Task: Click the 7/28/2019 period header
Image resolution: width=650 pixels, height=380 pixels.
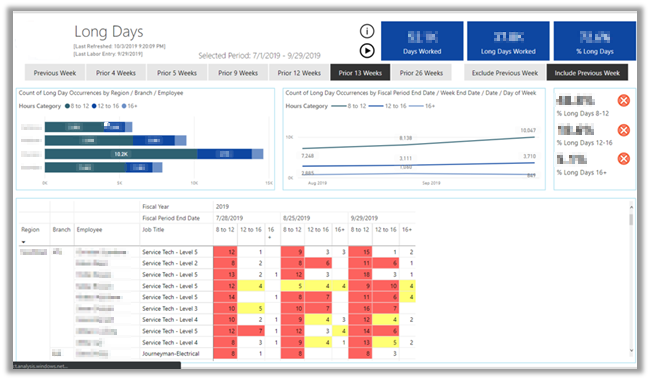Action: tap(229, 218)
